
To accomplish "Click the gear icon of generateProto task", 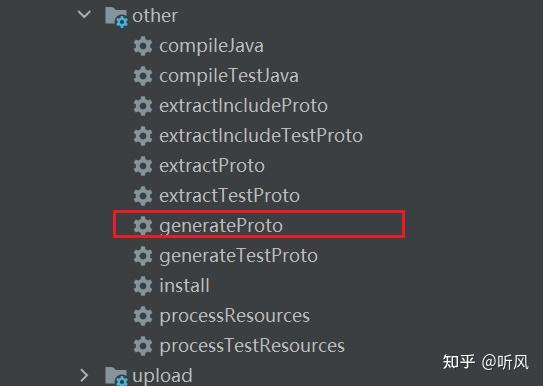I will point(143,226).
